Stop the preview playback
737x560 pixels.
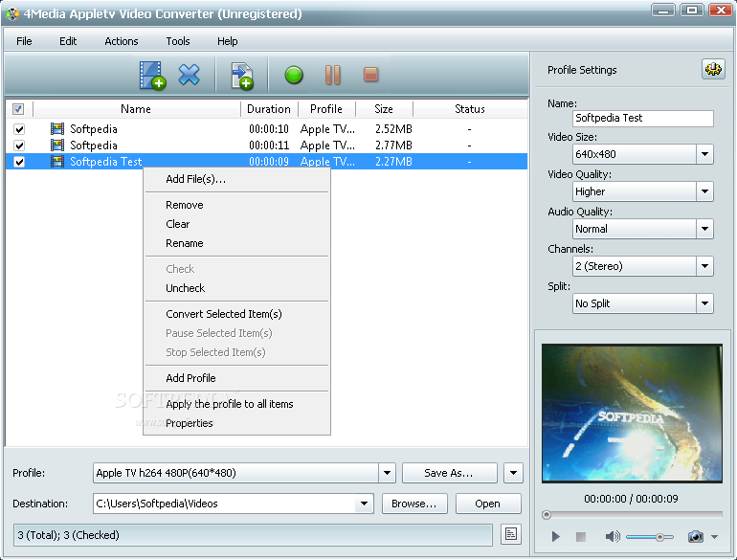(x=581, y=536)
